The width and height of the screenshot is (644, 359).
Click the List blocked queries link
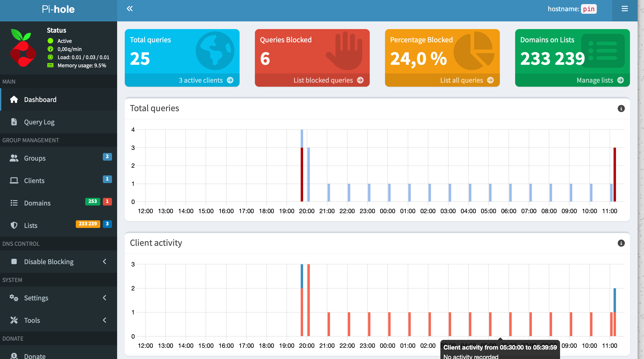[323, 80]
